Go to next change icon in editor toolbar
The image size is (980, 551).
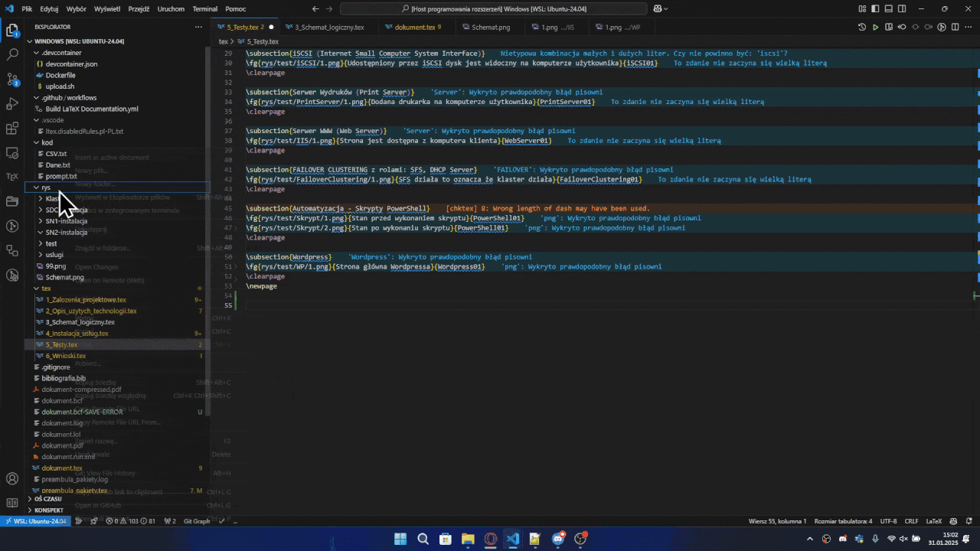pos(929,27)
